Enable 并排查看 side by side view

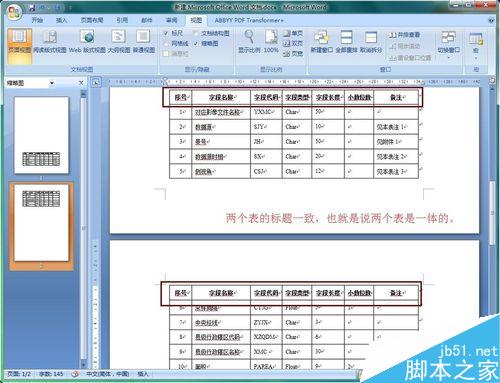coord(404,35)
